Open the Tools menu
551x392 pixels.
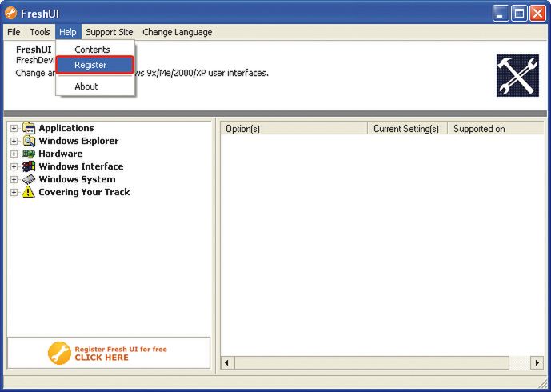click(40, 32)
